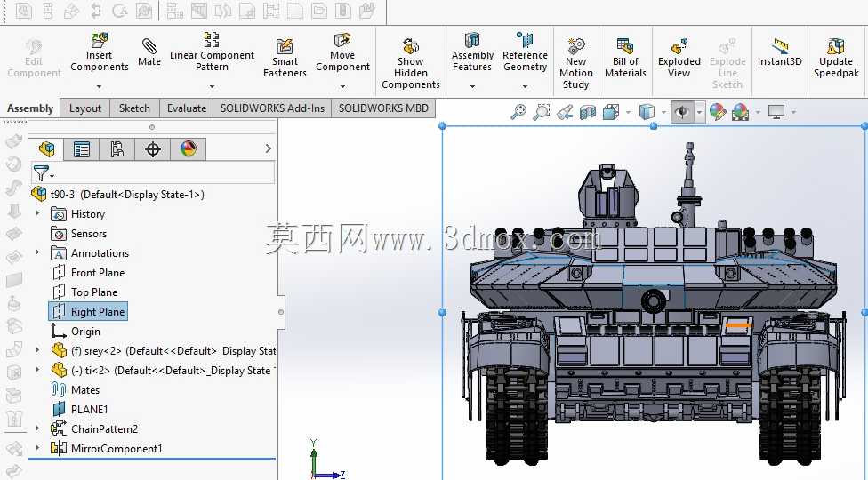Open SOLIDWORKS Add-Ins tab
The height and width of the screenshot is (480, 868).
click(272, 108)
